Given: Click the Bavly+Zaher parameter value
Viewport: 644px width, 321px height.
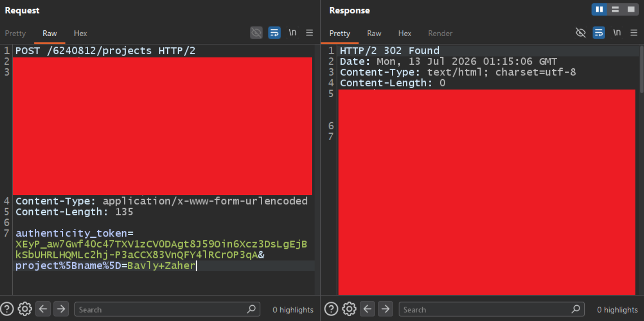Looking at the screenshot, I should coord(161,266).
